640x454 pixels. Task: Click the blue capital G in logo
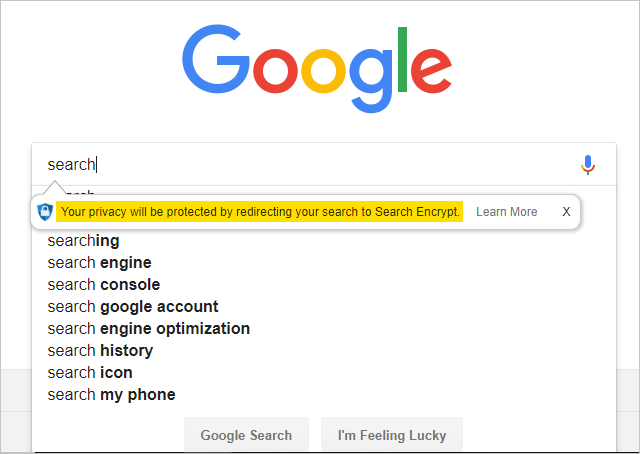tap(216, 61)
